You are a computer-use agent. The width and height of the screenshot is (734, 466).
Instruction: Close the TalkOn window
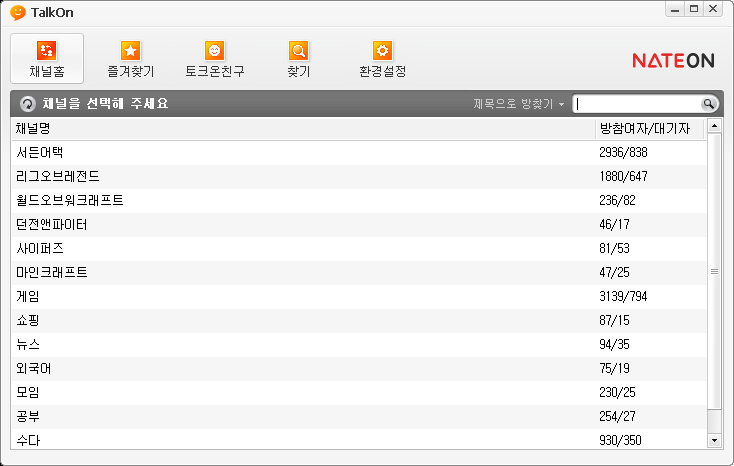pos(713,9)
